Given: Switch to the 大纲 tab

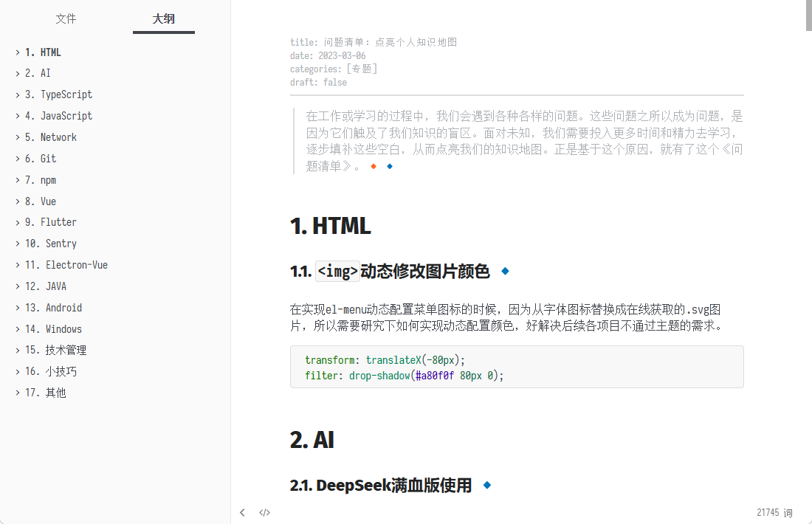Looking at the screenshot, I should point(163,18).
